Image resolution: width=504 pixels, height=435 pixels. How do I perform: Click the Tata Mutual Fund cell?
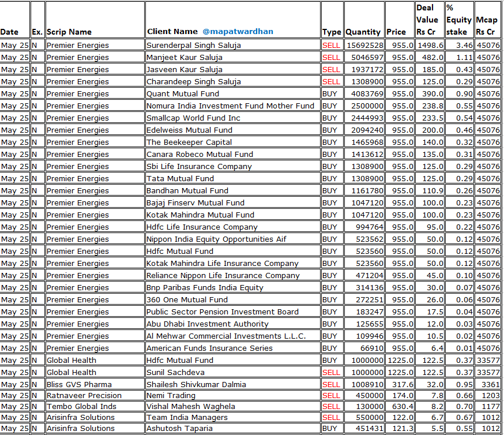tap(233, 178)
